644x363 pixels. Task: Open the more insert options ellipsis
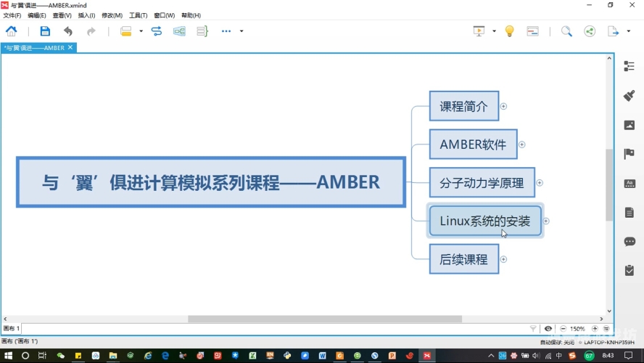tap(226, 31)
